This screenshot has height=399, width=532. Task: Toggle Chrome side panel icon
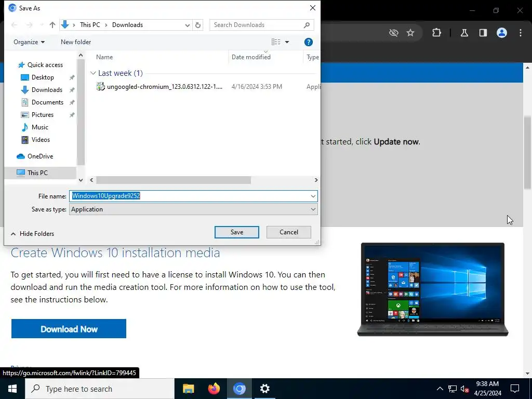pos(483,33)
